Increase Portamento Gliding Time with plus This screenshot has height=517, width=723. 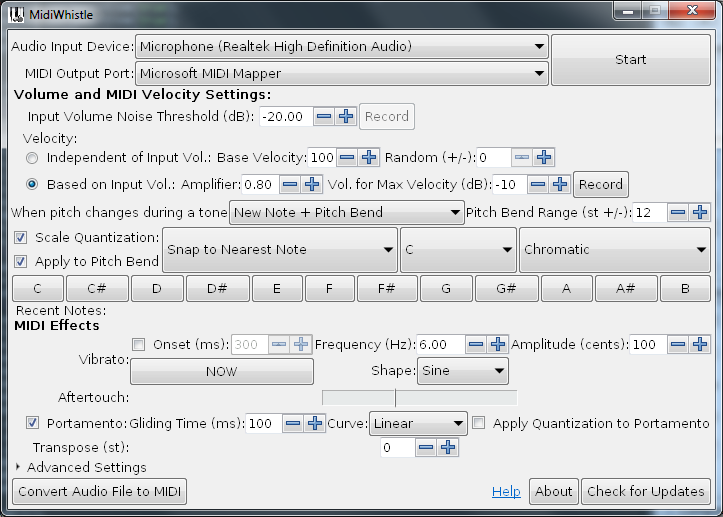[315, 423]
